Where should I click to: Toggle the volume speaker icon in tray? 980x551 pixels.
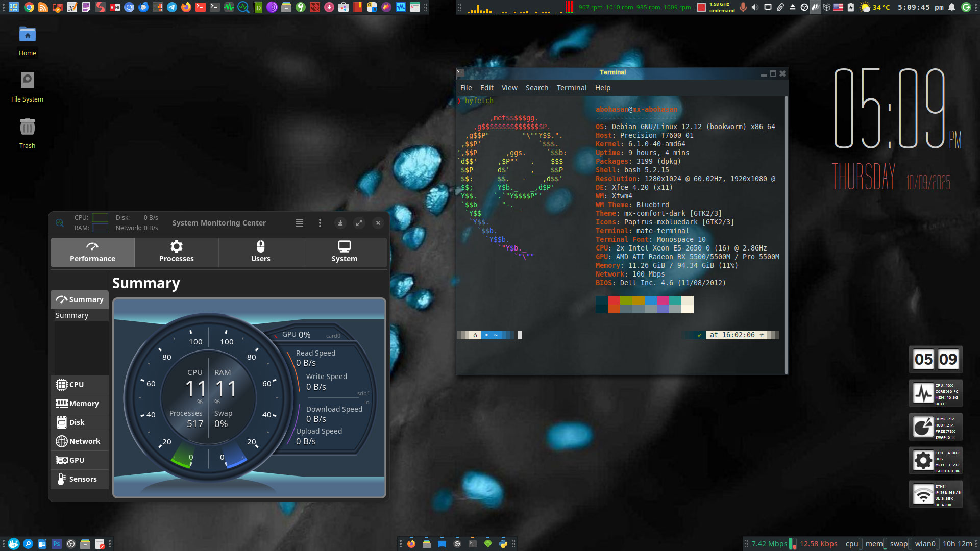coord(755,7)
